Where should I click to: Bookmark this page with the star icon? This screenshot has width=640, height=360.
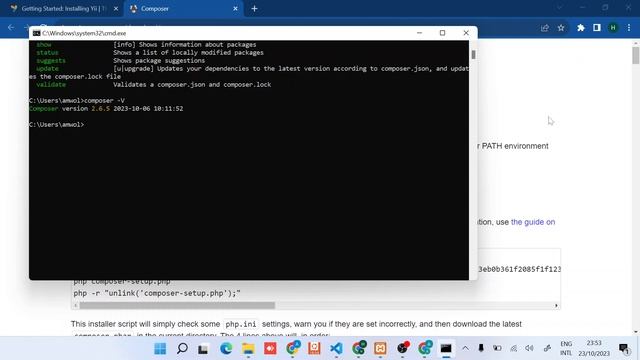point(561,28)
